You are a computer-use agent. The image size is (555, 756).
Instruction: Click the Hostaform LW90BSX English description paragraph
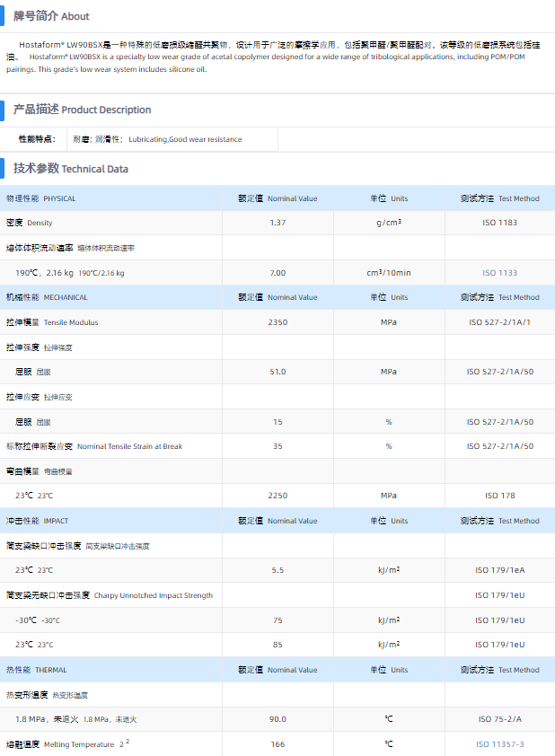click(x=266, y=63)
